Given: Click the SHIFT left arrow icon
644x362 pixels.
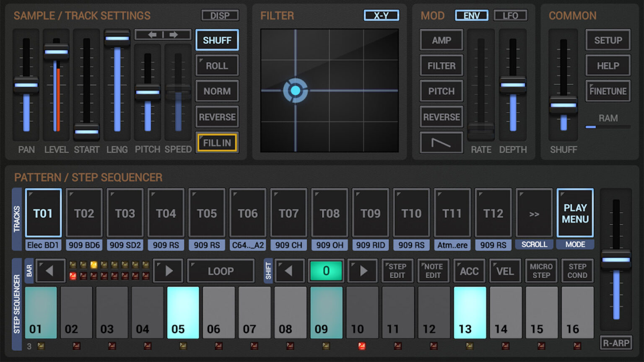Looking at the screenshot, I should click(x=289, y=271).
